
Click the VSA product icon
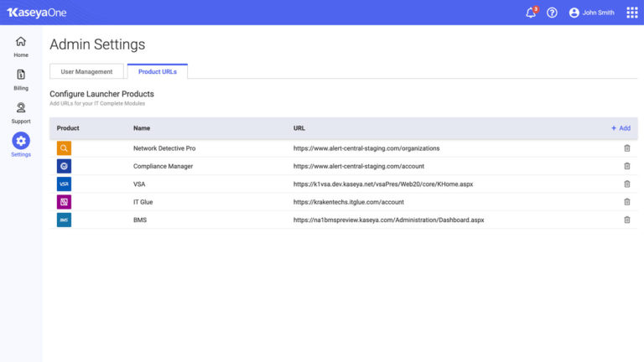click(x=64, y=184)
